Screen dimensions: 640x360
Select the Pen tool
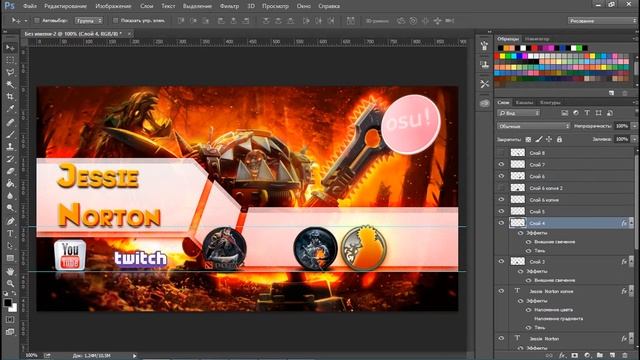coord(10,221)
